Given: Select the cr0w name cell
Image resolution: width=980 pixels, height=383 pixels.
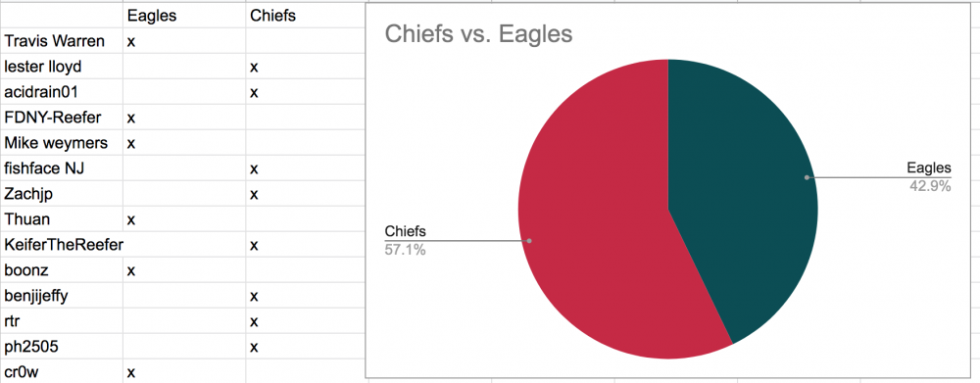Looking at the screenshot, I should 62,372.
